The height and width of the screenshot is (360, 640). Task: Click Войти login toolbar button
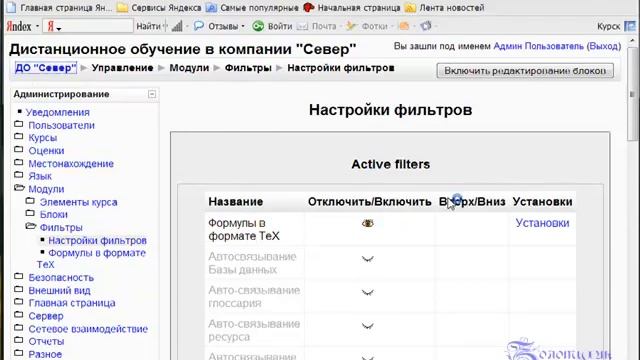(272, 26)
